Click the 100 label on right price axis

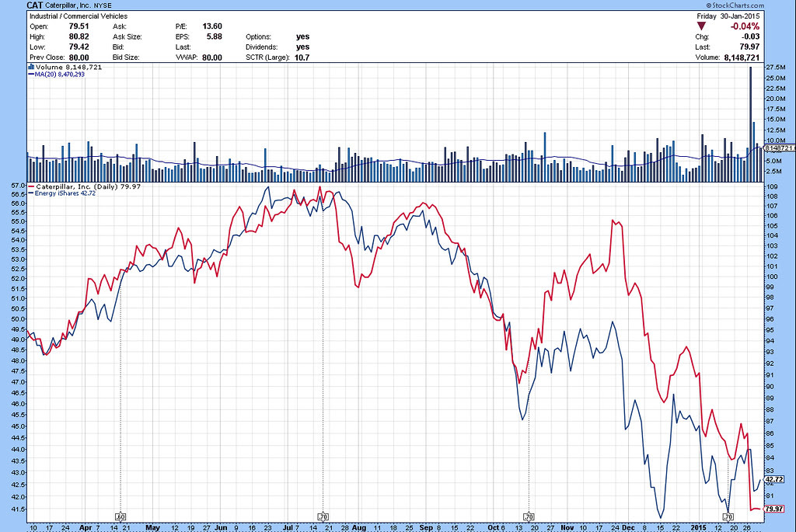pyautogui.click(x=772, y=277)
